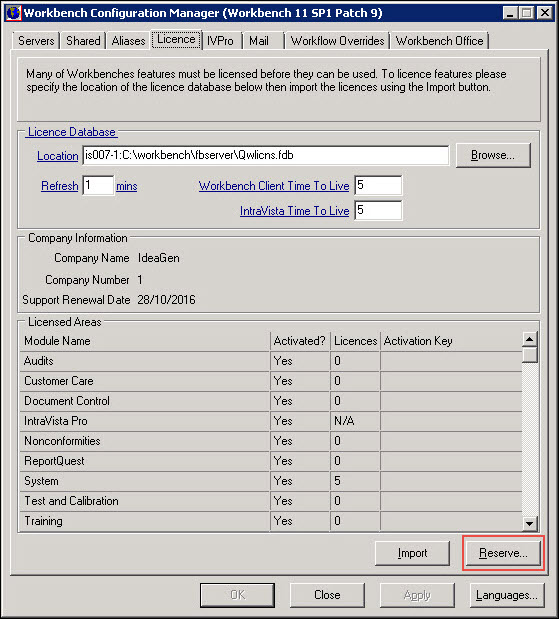The width and height of the screenshot is (559, 619).
Task: Select the Nonconformities module row
Action: 271,441
